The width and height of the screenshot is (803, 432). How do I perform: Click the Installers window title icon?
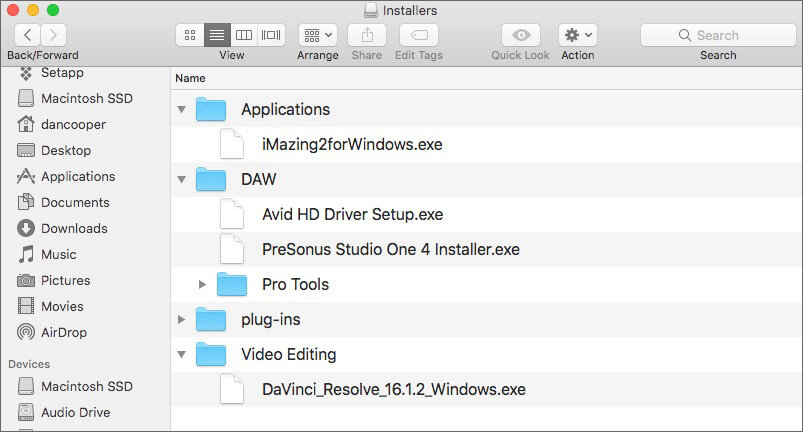click(x=371, y=10)
